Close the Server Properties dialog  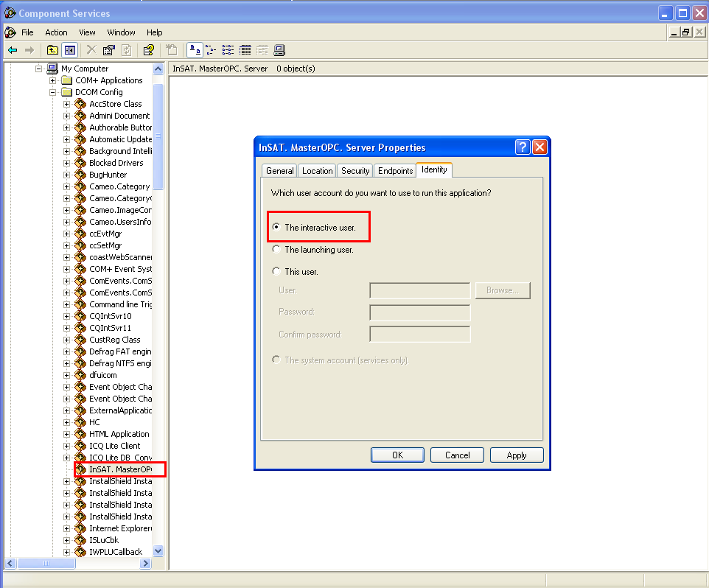coord(540,147)
